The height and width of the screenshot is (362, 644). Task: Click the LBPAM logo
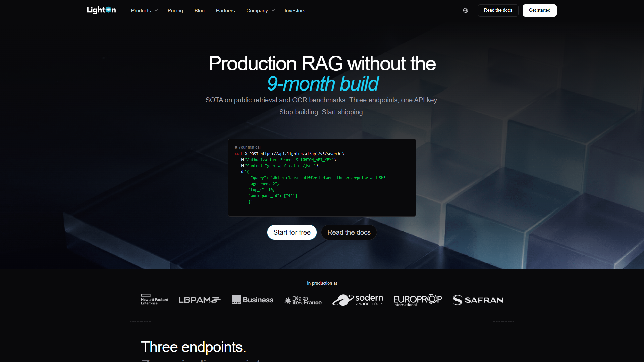point(200,300)
